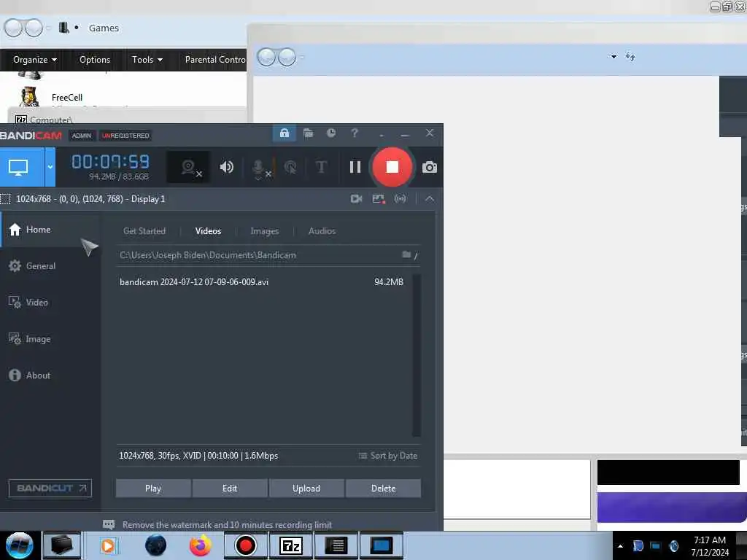Open Windows Start menu orb
Screen dimensions: 747x560
tap(20, 545)
